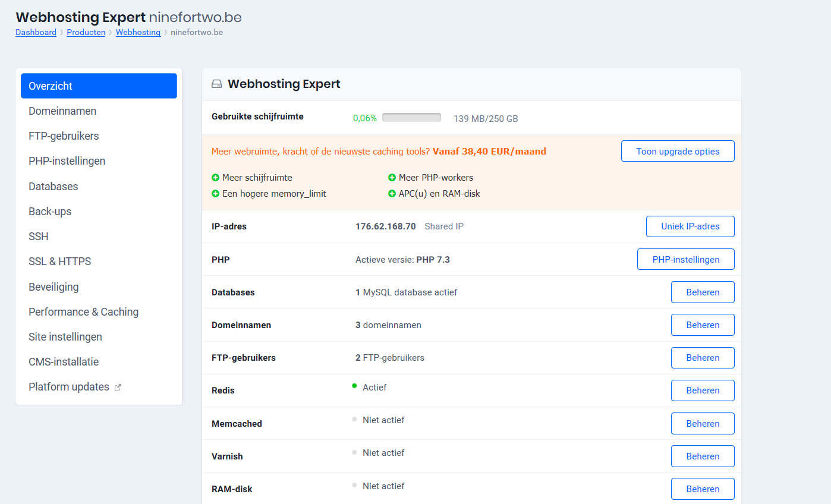831x504 pixels.
Task: Click the Toon upgrade opties button
Action: (678, 152)
